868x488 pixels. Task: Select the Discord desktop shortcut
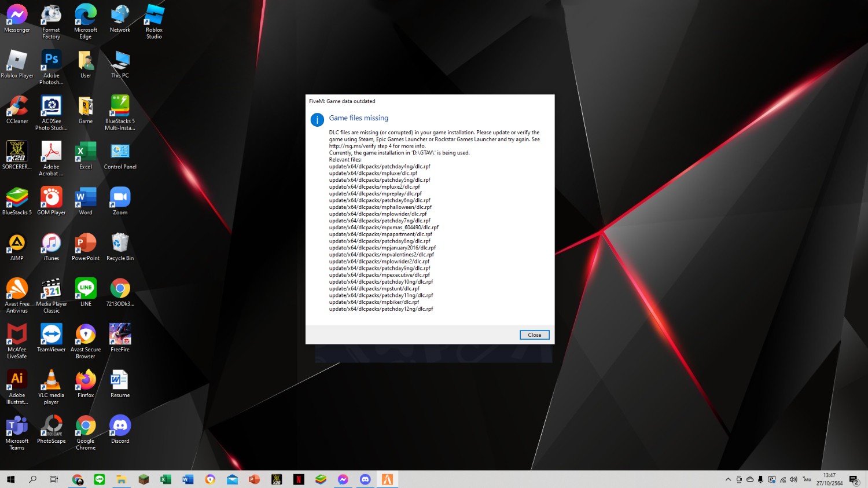[x=120, y=431]
